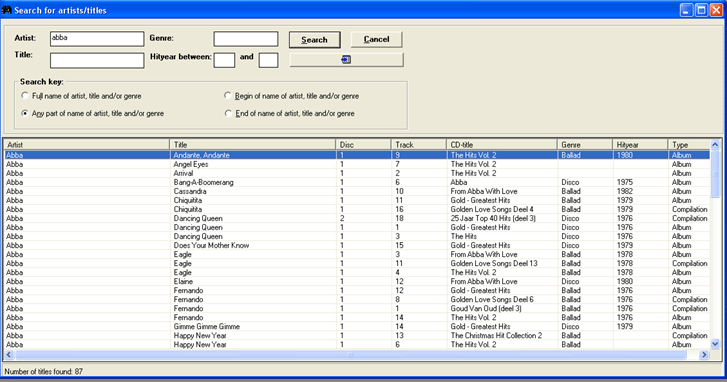Maximize the Search for artists/titles window
727x382 pixels.
pos(701,10)
